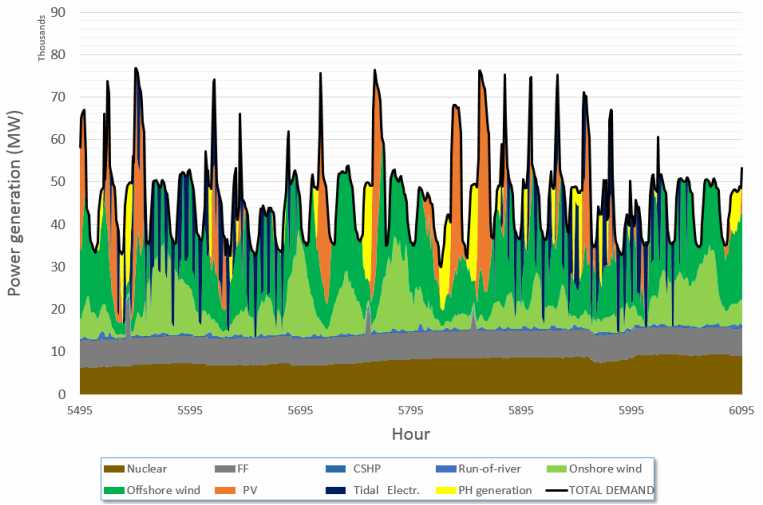Click the navy Tidal Electr. legend swatch

336,490
